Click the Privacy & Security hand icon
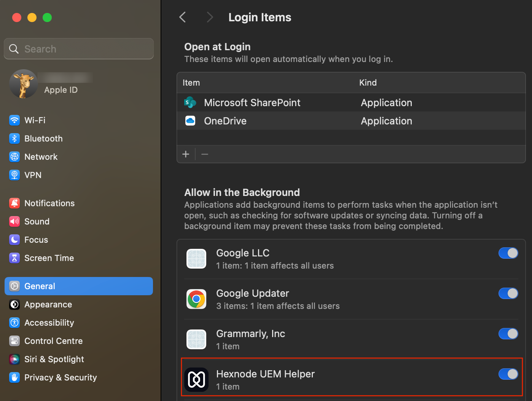This screenshot has width=532, height=401. [14, 377]
